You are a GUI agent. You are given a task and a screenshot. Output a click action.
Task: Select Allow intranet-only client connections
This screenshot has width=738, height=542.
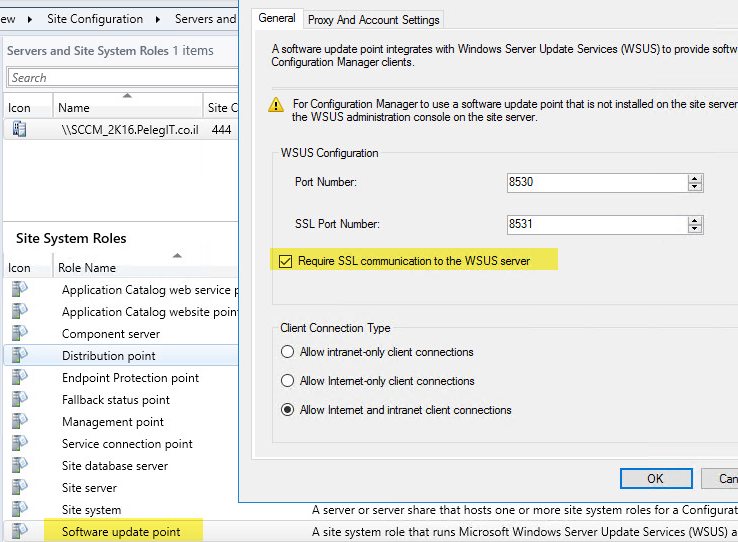point(287,352)
